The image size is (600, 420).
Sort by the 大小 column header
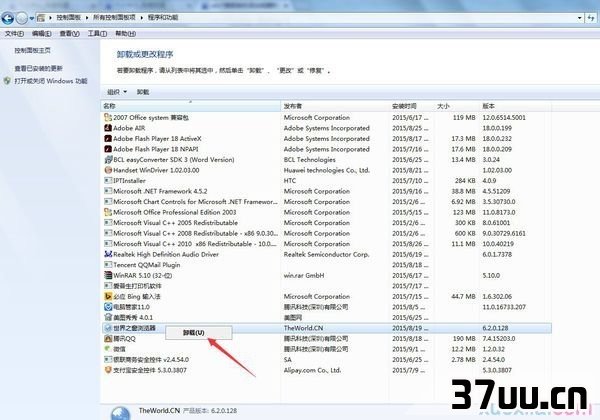[x=457, y=106]
